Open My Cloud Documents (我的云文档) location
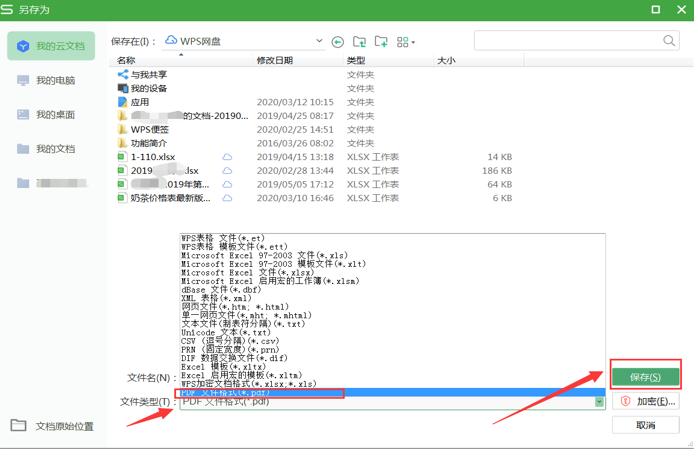The width and height of the screenshot is (698, 456). (x=51, y=46)
